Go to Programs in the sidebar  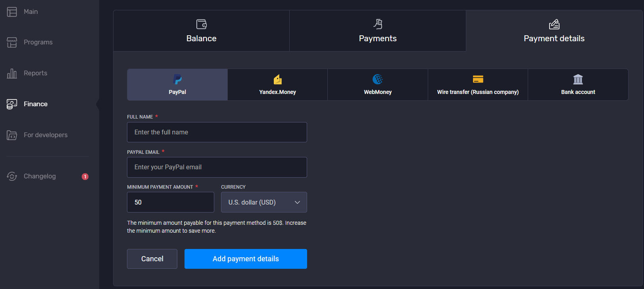[38, 42]
